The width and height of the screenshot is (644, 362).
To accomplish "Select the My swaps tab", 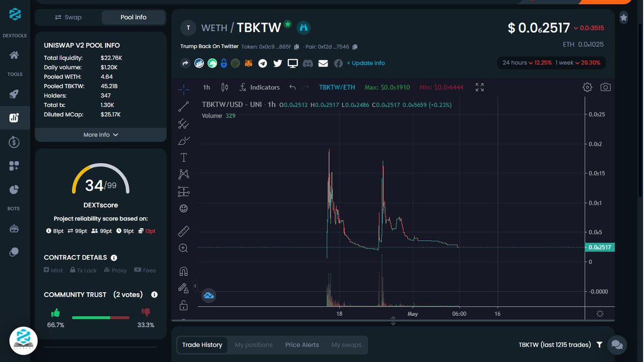I will coord(347,345).
